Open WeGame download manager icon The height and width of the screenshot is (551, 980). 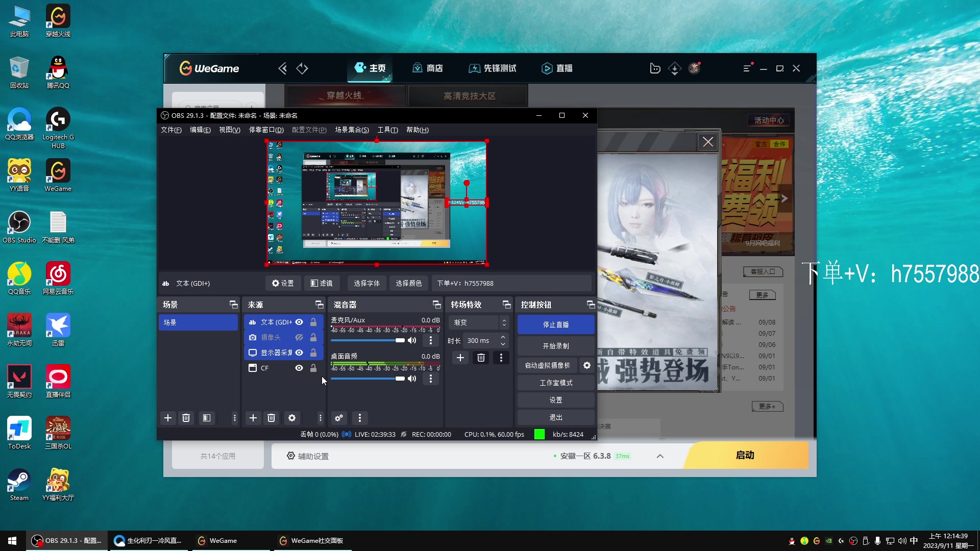[x=675, y=68]
